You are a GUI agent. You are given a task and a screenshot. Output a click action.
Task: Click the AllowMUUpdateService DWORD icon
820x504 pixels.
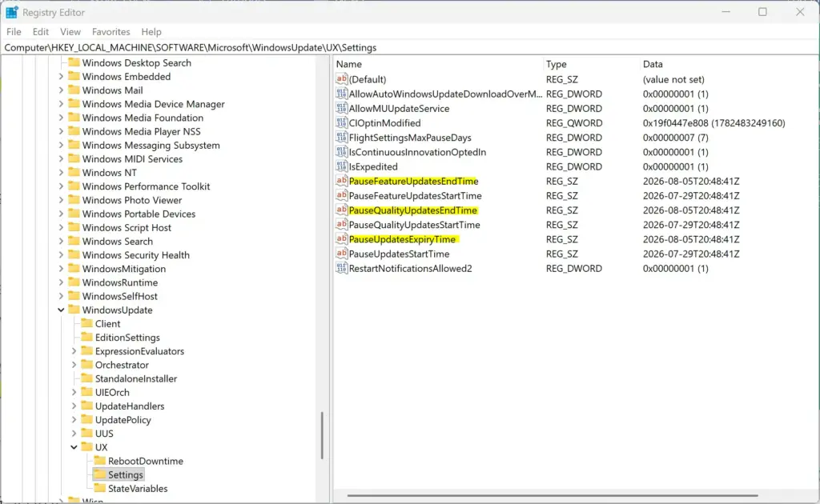coord(341,108)
